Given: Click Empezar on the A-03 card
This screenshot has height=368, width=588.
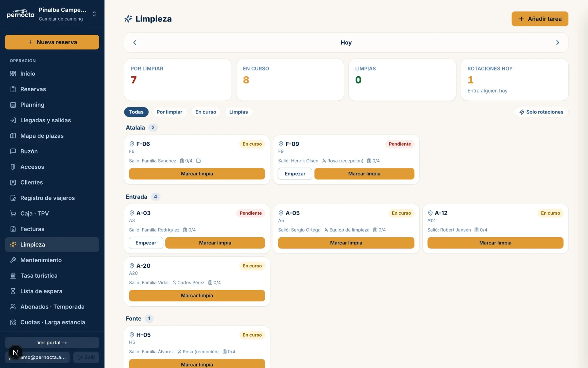Looking at the screenshot, I should [146, 243].
